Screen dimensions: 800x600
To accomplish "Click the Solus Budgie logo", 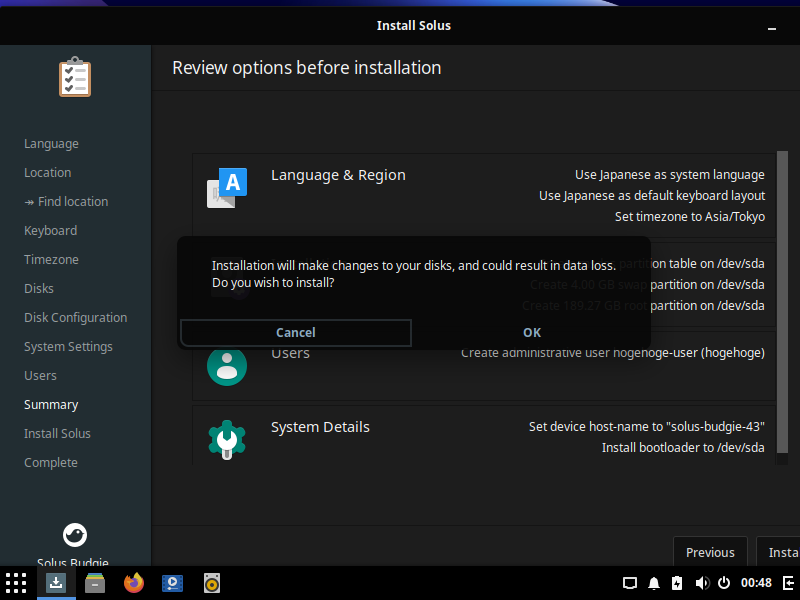I will click(75, 535).
